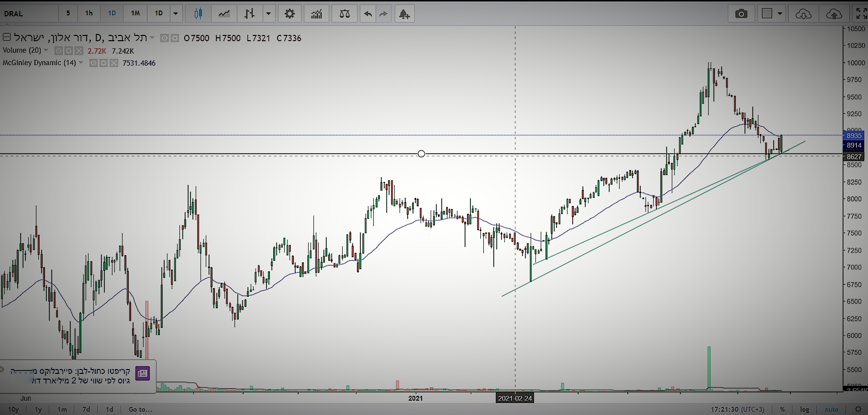The height and width of the screenshot is (415, 868).
Task: Take a chart snapshot with camera icon
Action: [741, 13]
